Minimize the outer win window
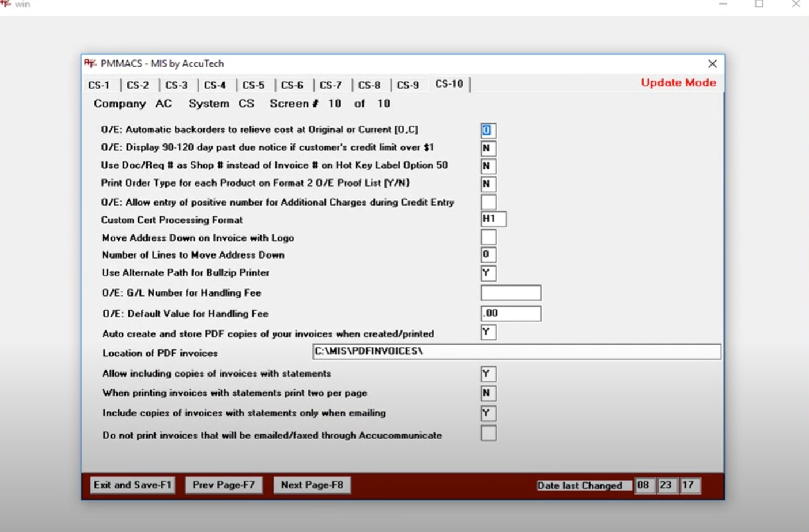 723,4
